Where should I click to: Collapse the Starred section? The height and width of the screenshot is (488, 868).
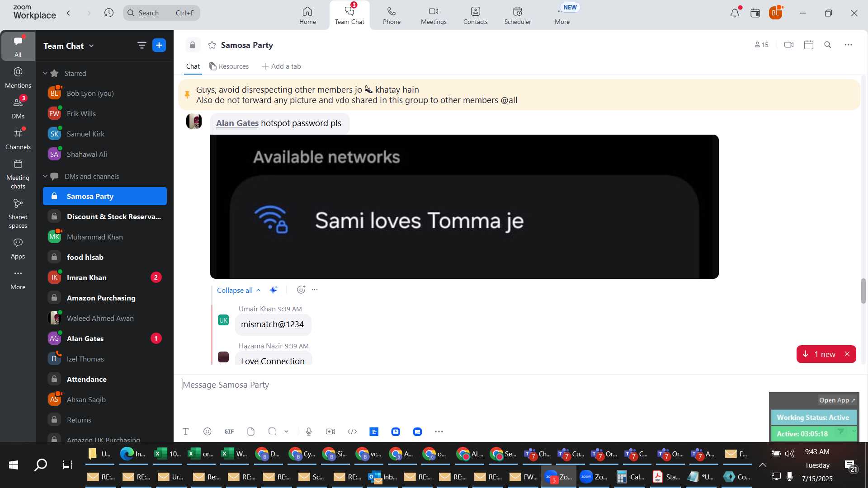pyautogui.click(x=45, y=73)
